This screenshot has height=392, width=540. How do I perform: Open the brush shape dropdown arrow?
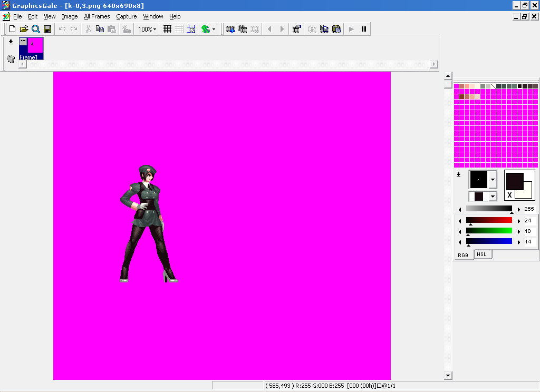coord(493,180)
